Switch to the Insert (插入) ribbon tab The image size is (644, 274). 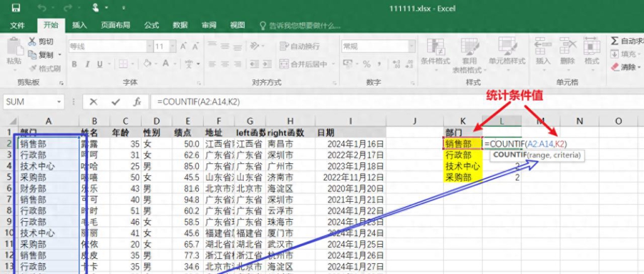[x=79, y=25]
